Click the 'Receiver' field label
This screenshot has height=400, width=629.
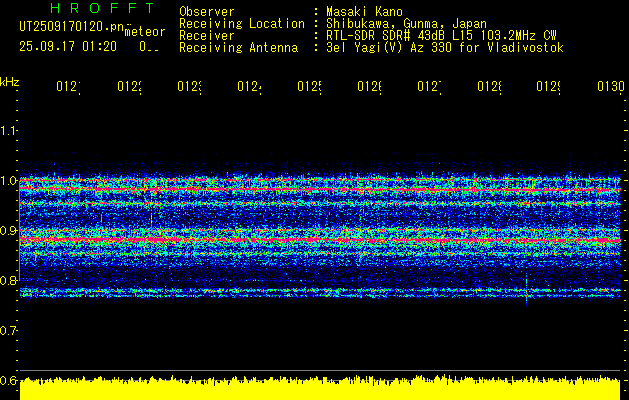[x=207, y=36]
